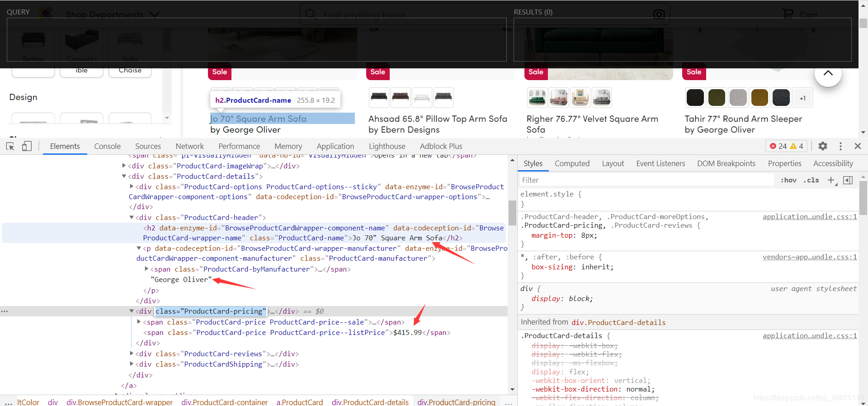This screenshot has width=868, height=406.
Task: Open DevTools settings gear
Action: click(x=823, y=146)
